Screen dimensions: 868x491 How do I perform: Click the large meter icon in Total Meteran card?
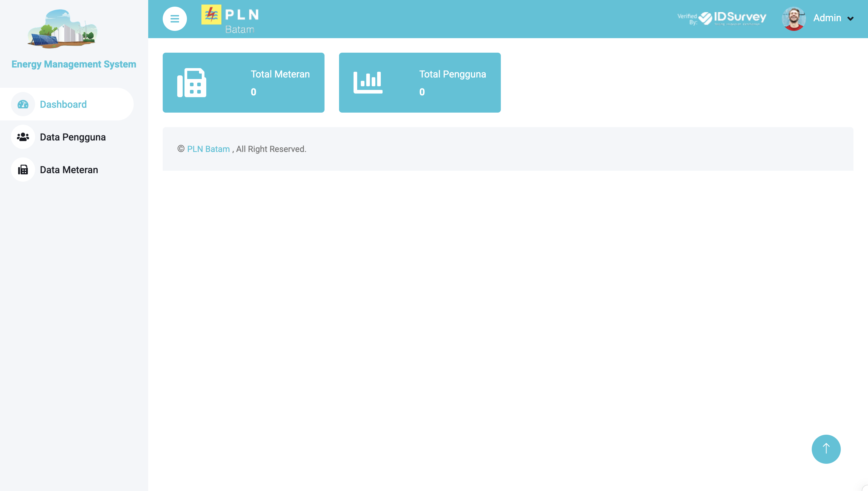192,83
